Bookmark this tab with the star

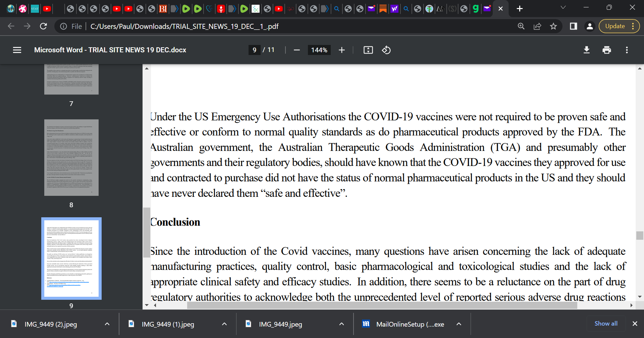(553, 26)
